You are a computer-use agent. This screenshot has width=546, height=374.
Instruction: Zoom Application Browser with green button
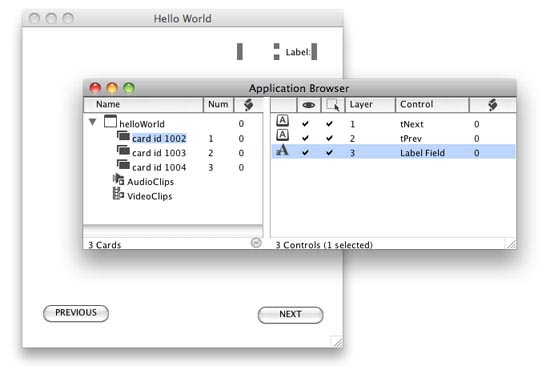tap(129, 88)
